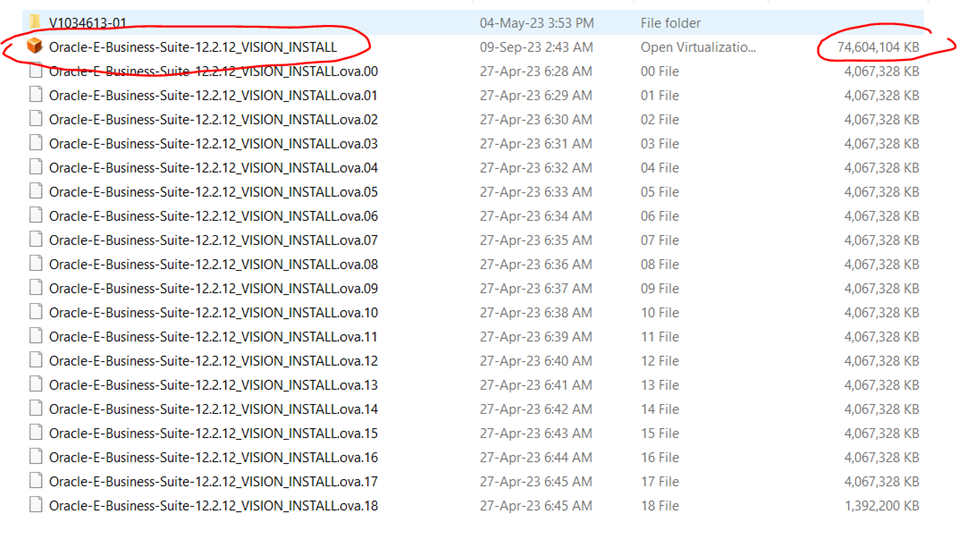Click the 00 File type cell
975x556 pixels.
(660, 72)
